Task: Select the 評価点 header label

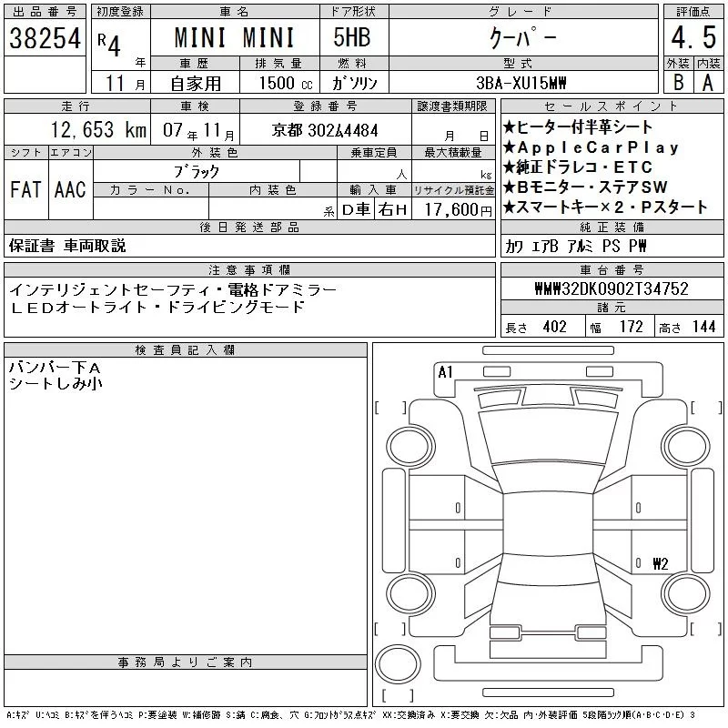Action: click(x=693, y=12)
